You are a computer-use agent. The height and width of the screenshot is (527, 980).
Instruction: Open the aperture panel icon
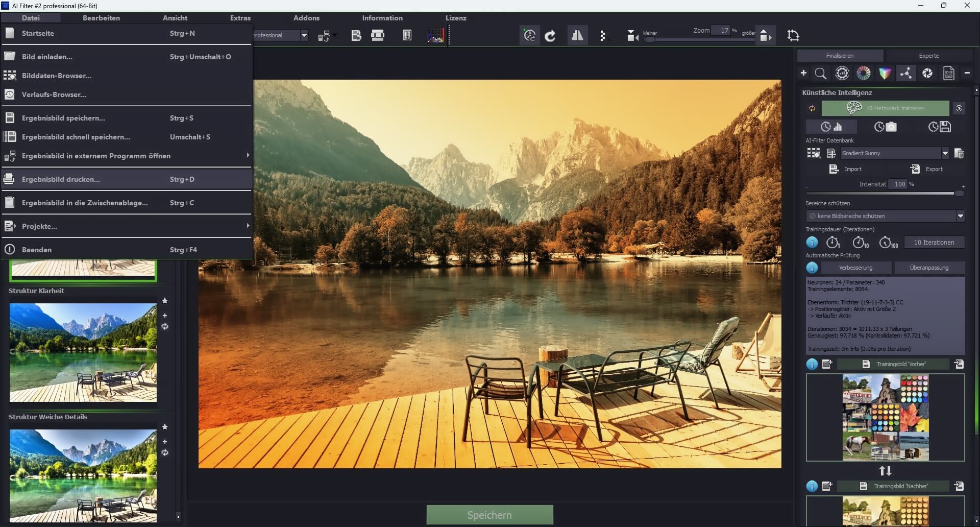pos(927,73)
